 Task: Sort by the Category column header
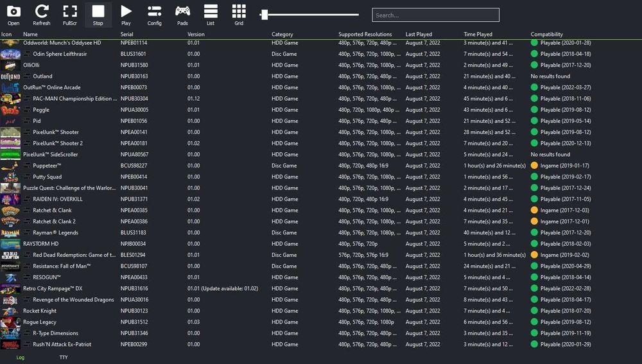pos(282,35)
